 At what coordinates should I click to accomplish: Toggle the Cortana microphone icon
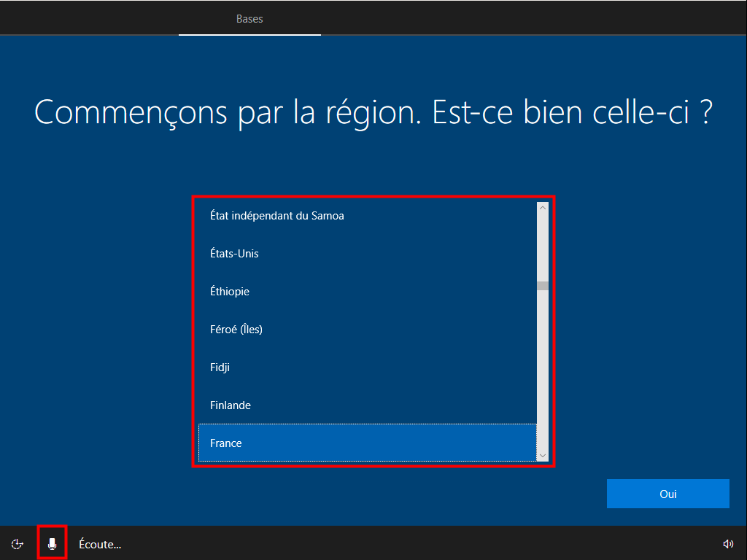tap(52, 544)
